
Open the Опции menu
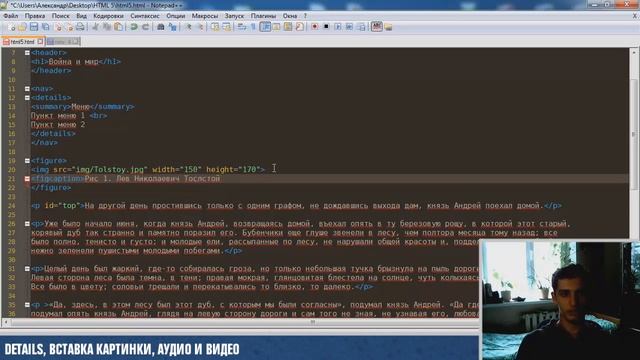[x=176, y=16]
